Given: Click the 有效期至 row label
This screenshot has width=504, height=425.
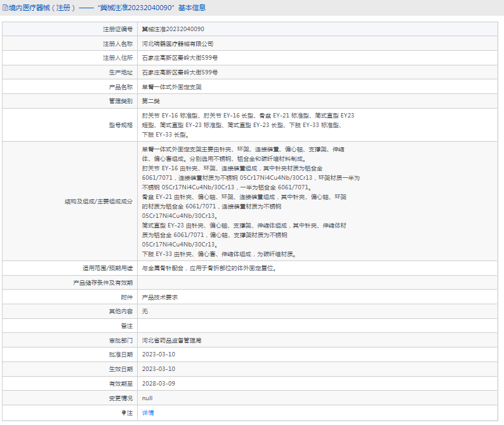Looking at the screenshot, I should pos(121,384).
